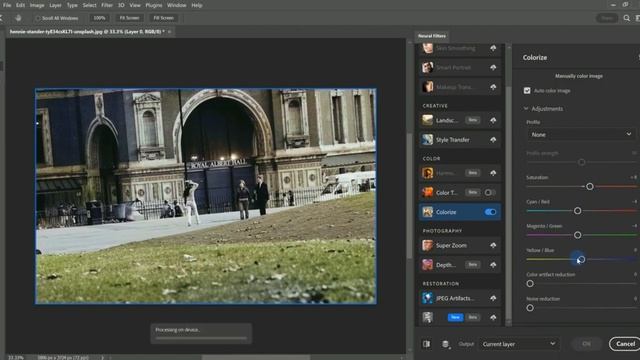Click the Noise reduction slider handle
Viewport: 640px width, 360px height.
[530, 308]
